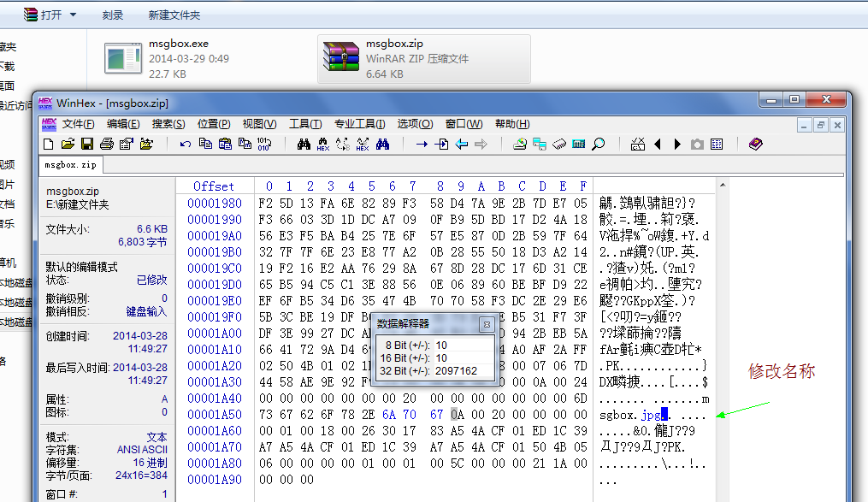The width and height of the screenshot is (868, 502).
Task: Expand the 打开 dropdown arrow in Explorer
Action: click(73, 15)
